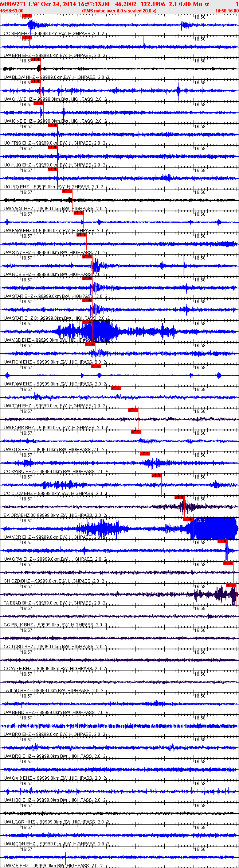The image size is (239, 868).
Task: Click the 'UO FRIS EHZ' station label
Action: click(17, 143)
